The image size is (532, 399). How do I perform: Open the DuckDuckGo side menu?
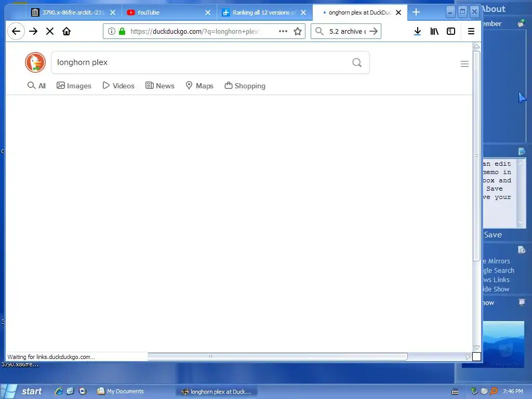tap(464, 64)
